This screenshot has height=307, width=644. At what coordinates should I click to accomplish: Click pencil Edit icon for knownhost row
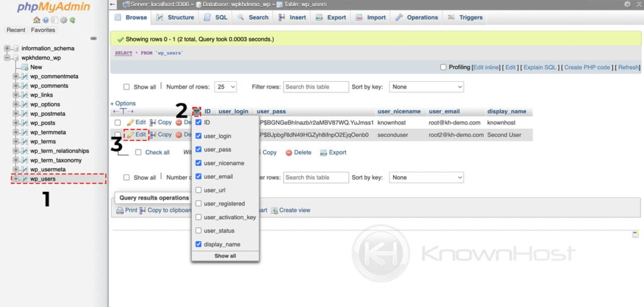click(131, 123)
